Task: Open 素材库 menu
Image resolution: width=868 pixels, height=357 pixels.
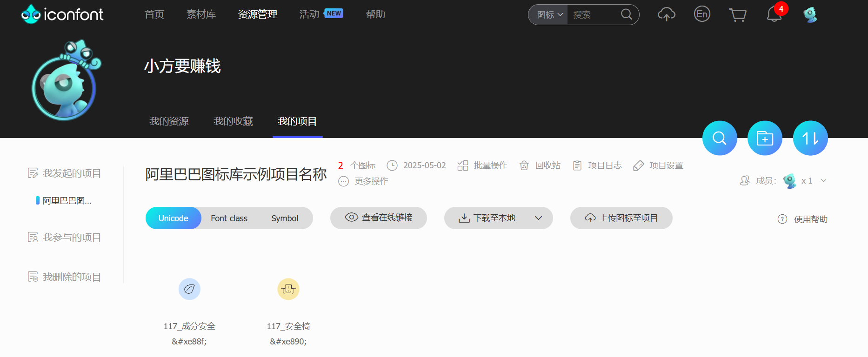Action: coord(201,14)
